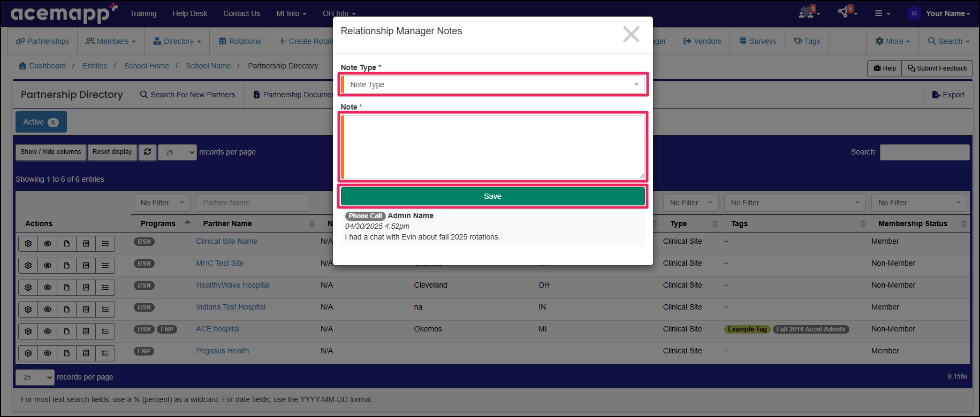
Task: Click notes icon for MHC Test Site row
Action: (86, 266)
